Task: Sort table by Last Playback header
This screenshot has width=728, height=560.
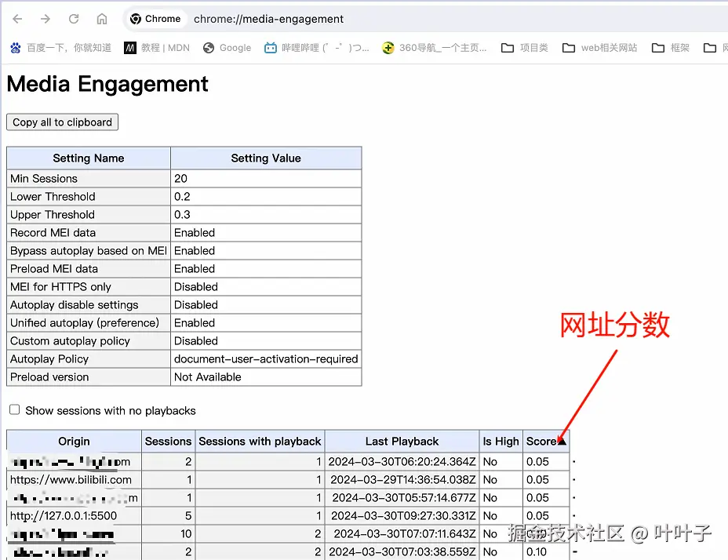Action: (402, 441)
